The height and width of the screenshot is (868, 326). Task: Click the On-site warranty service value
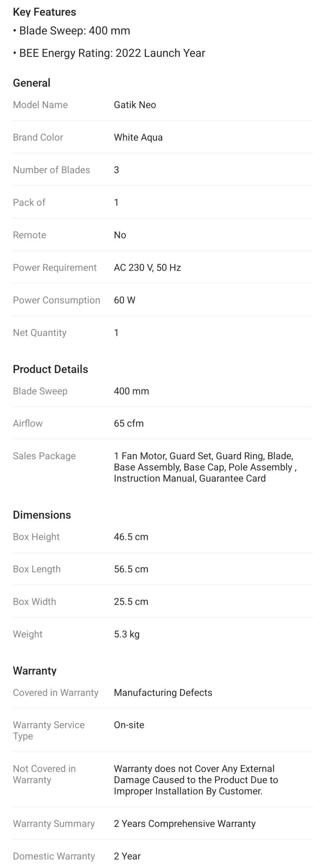(129, 725)
